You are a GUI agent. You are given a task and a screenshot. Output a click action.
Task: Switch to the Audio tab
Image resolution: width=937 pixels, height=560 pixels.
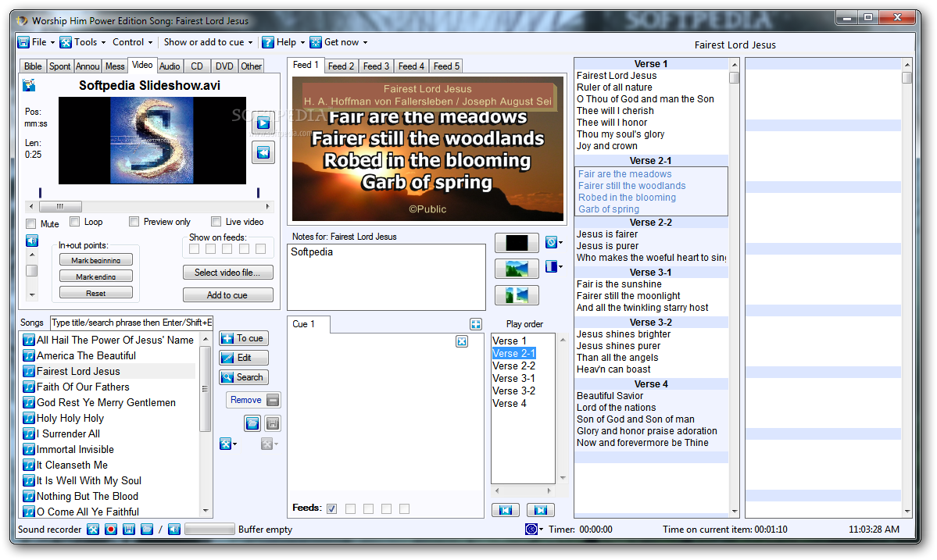170,66
